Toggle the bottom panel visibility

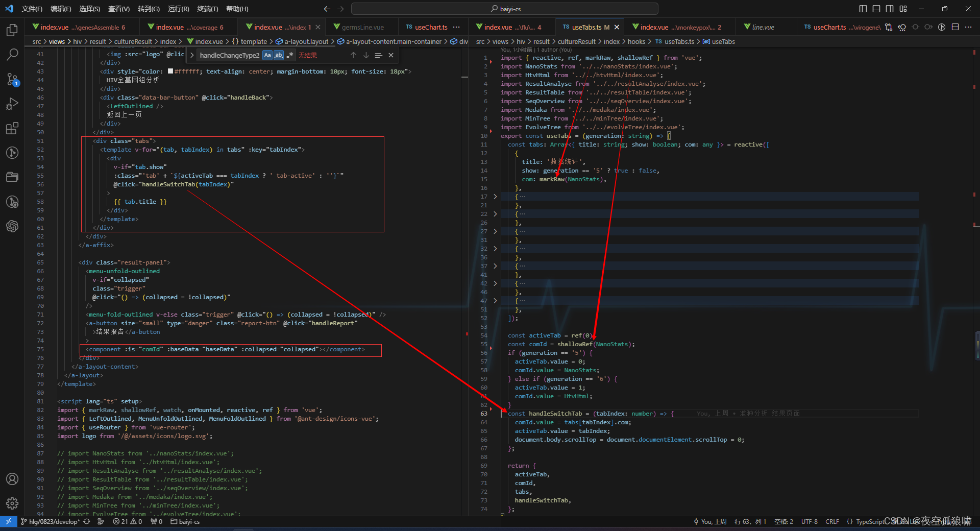pos(876,9)
